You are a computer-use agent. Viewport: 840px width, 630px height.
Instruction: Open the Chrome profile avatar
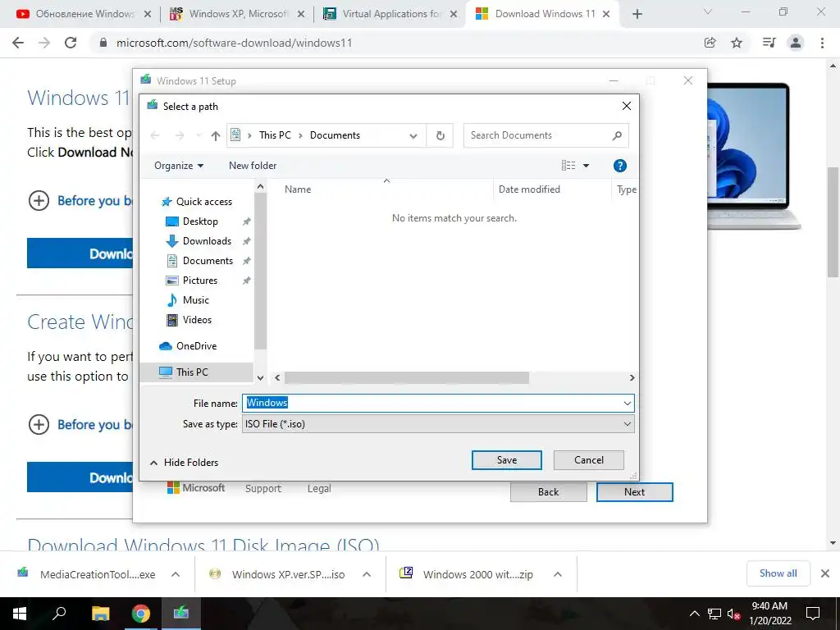point(796,43)
